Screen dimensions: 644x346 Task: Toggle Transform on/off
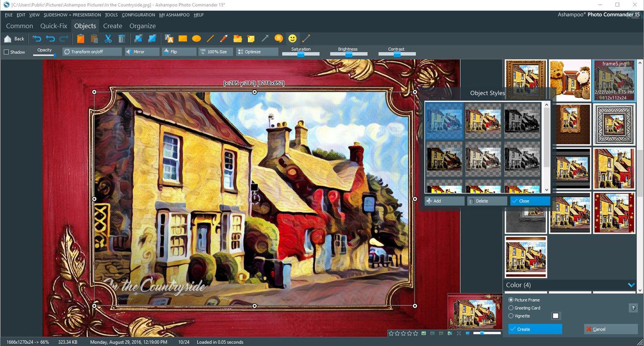[x=92, y=52]
